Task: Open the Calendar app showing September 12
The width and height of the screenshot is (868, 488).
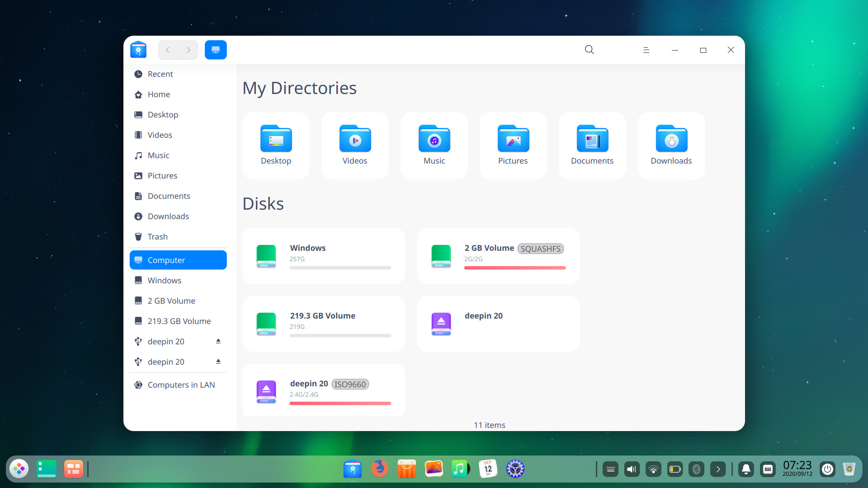Action: pos(488,469)
